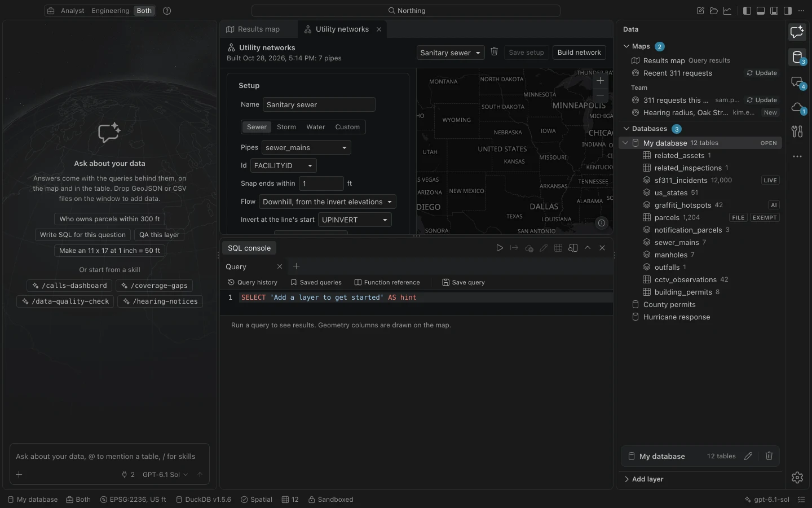Open the Query history tab

253,282
